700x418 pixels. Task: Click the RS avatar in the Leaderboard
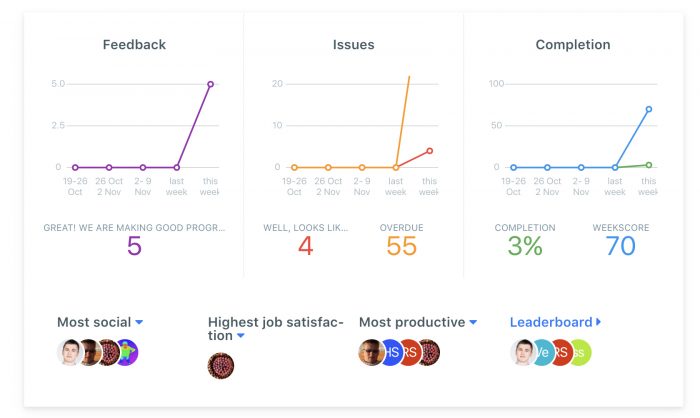click(562, 352)
